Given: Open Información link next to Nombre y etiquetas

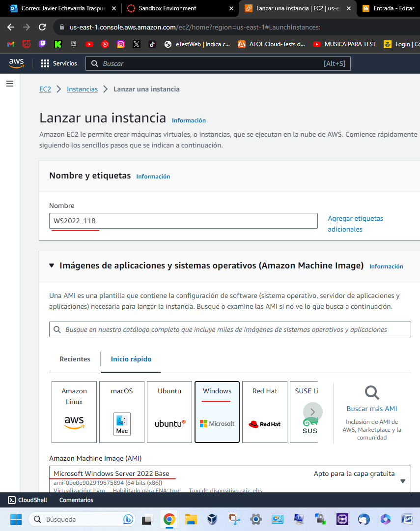Looking at the screenshot, I should coord(153,177).
